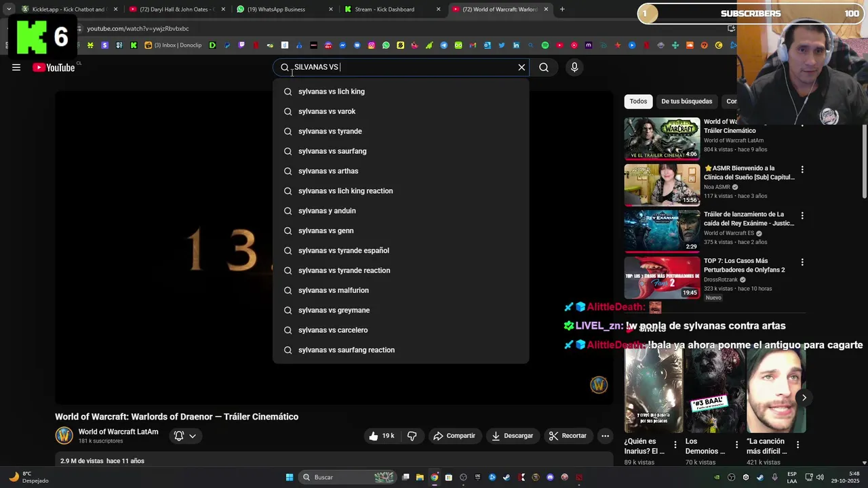Viewport: 868px width, 488px height.
Task: Dislike the video with the thumbs-down button
Action: pos(412,436)
